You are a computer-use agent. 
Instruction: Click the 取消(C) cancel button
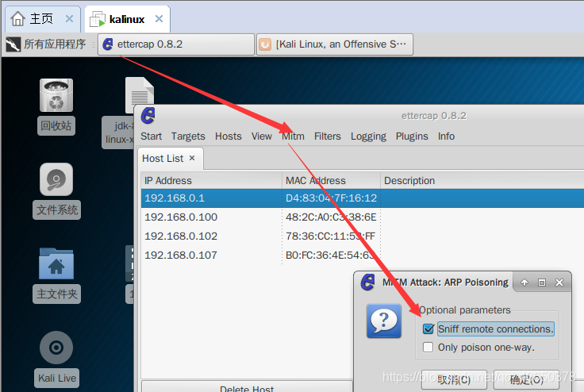(454, 380)
